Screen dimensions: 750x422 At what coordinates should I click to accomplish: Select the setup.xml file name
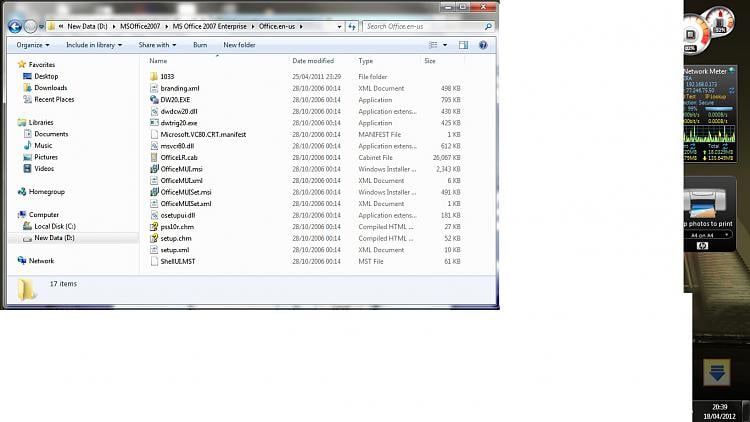[x=175, y=250]
